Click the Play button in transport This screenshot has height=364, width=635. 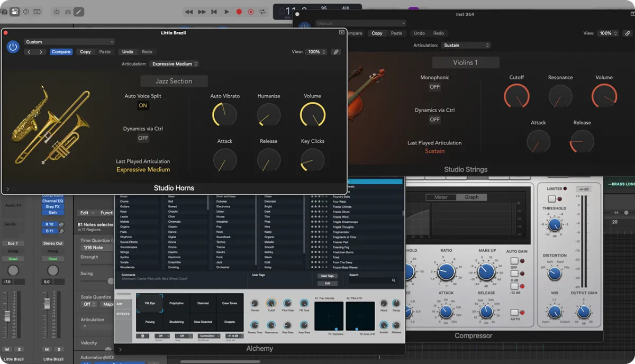click(226, 12)
